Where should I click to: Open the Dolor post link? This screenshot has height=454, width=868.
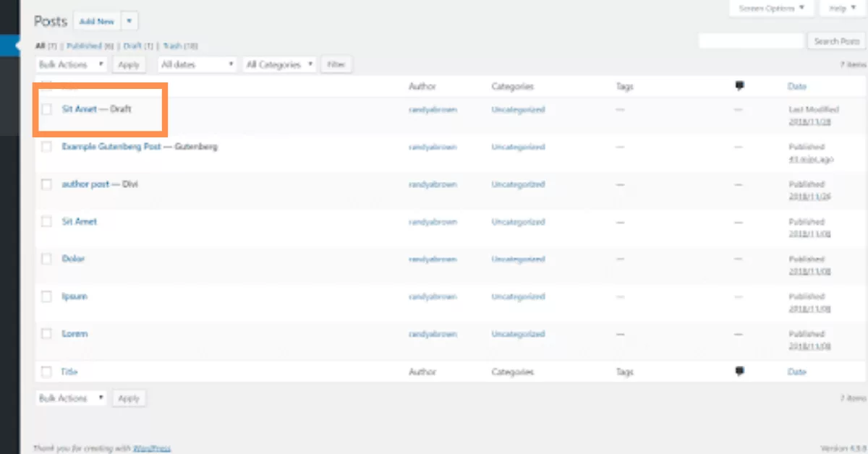pos(73,259)
